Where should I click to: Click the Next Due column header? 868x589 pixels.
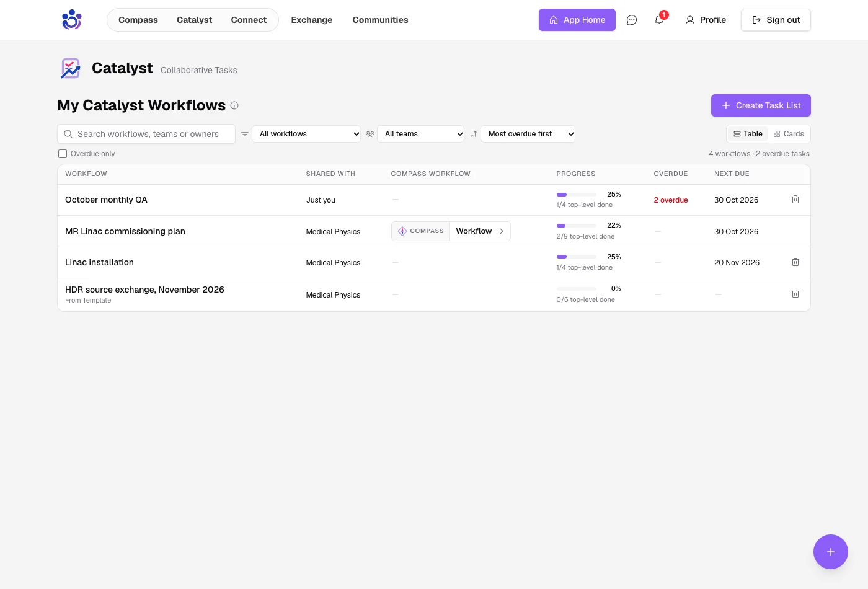[x=732, y=174]
